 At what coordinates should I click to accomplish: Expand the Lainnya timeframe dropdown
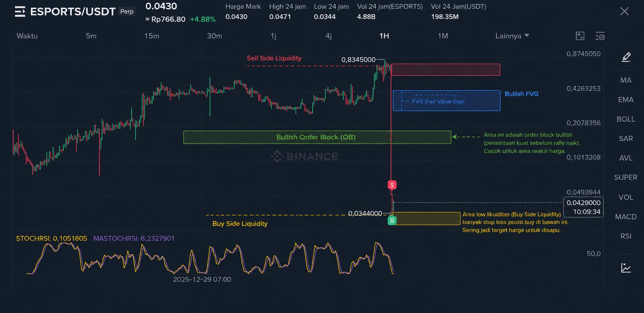tap(512, 36)
